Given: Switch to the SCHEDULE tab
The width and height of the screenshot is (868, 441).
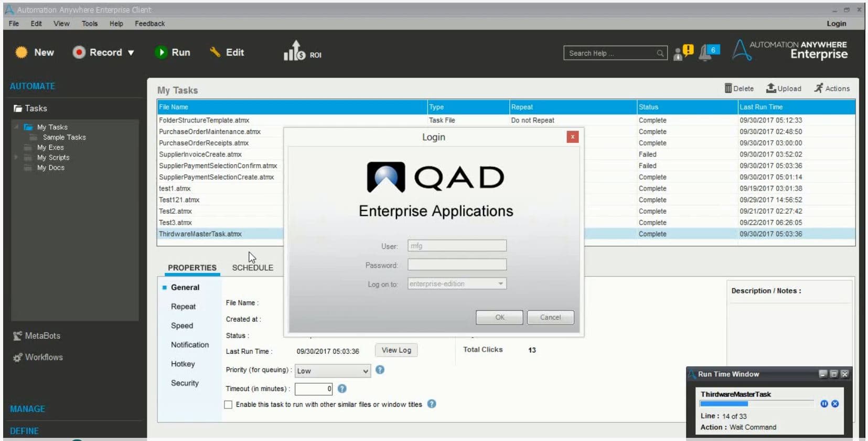Looking at the screenshot, I should tap(253, 267).
